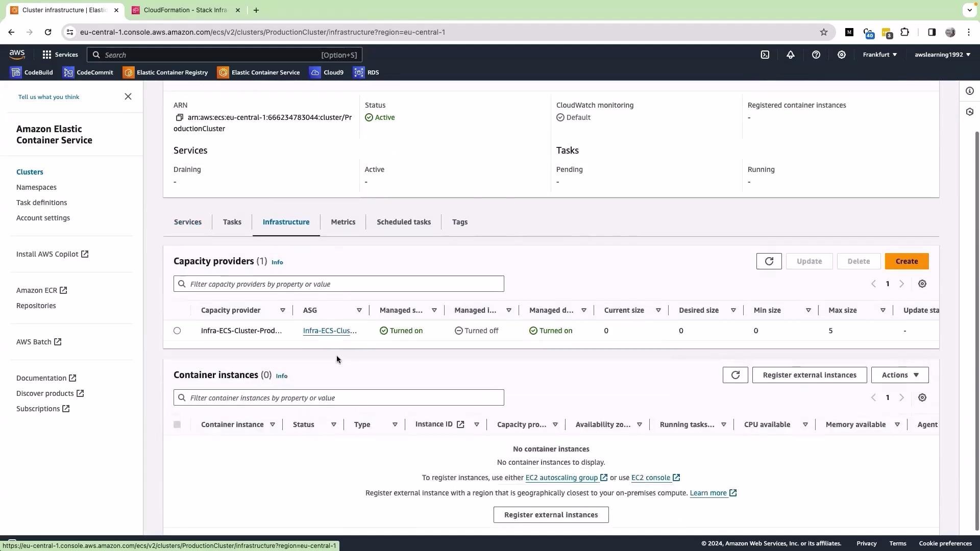Open the awslearning1992 account menu
Image resolution: width=980 pixels, height=551 pixels.
pos(942,55)
